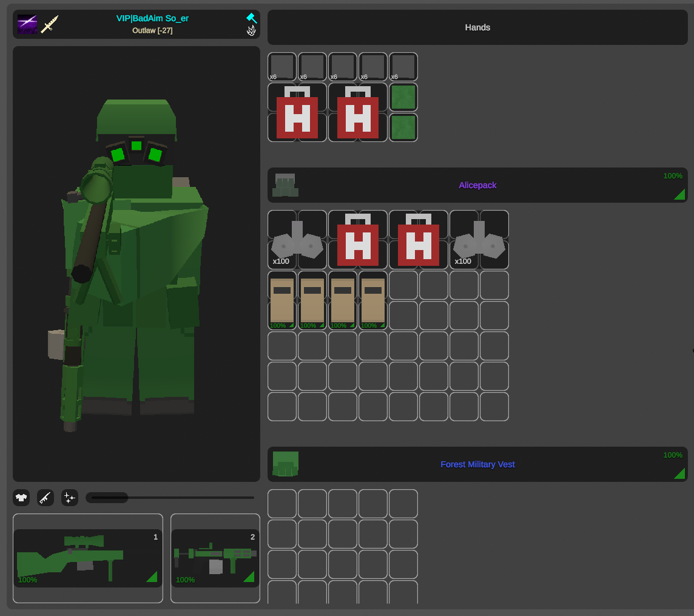Image resolution: width=694 pixels, height=616 pixels.
Task: Select right x100 item in Alicepack
Action: (479, 240)
